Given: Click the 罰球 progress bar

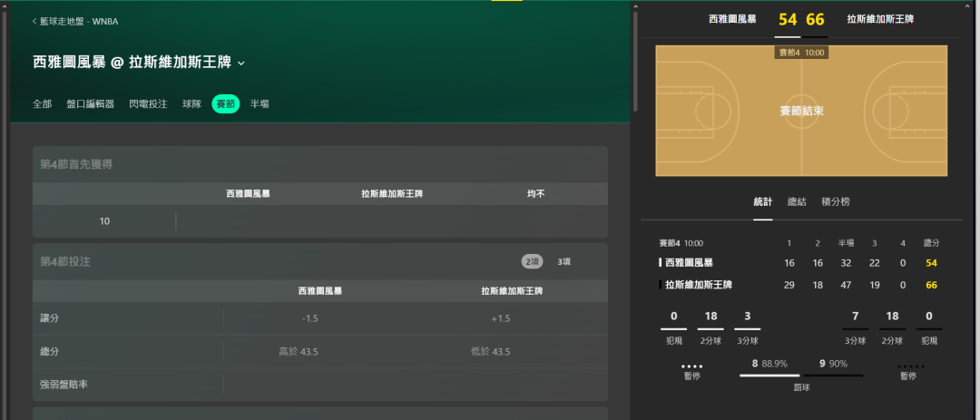Looking at the screenshot, I should (x=801, y=376).
